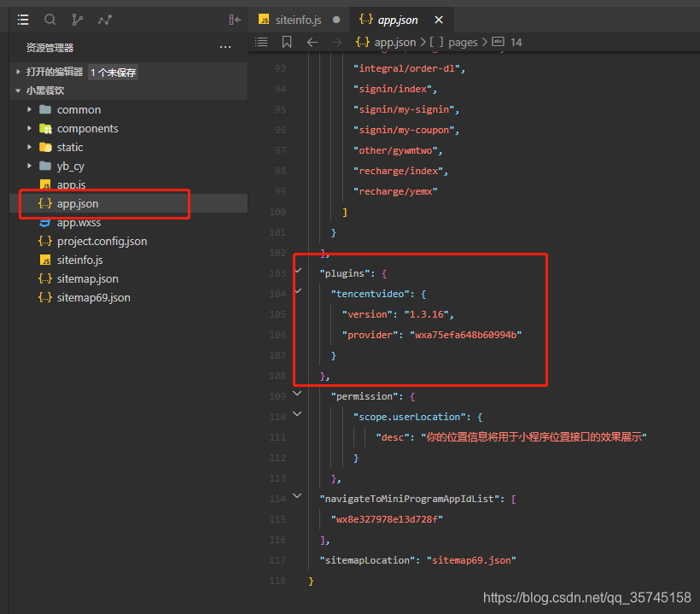Close the app.json editor tab
700x614 pixels.
439,20
